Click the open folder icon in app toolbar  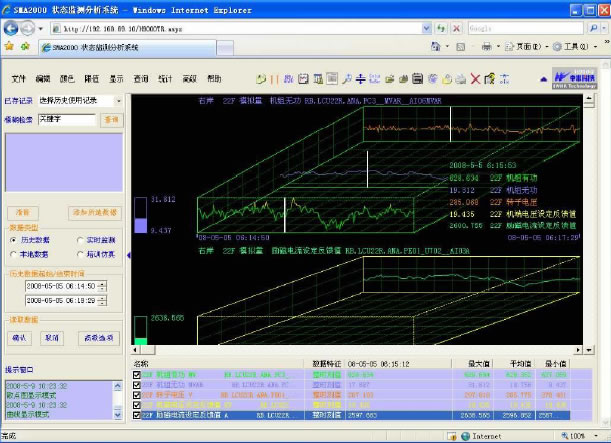[389, 79]
